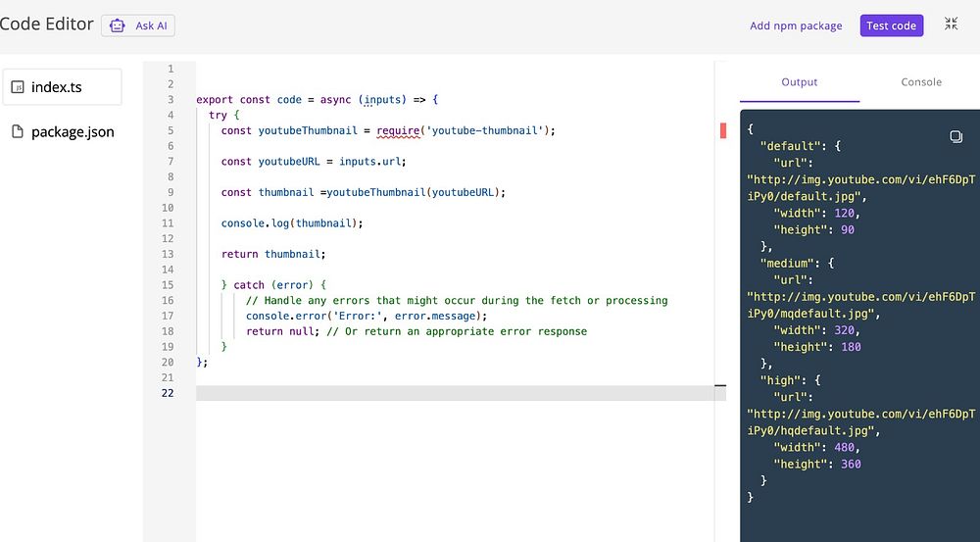Click "high" key in the output JSON
Image resolution: width=980 pixels, height=542 pixels.
tap(781, 380)
